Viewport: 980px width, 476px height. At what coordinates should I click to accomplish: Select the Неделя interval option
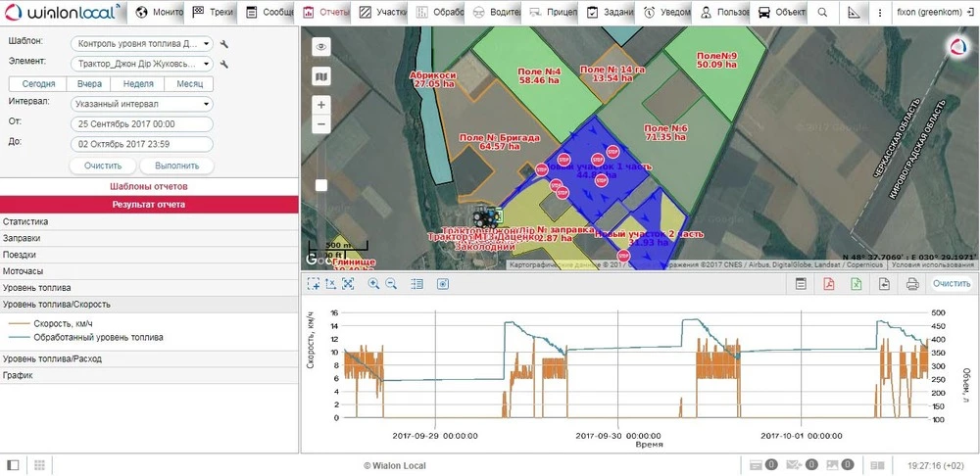coord(138,84)
